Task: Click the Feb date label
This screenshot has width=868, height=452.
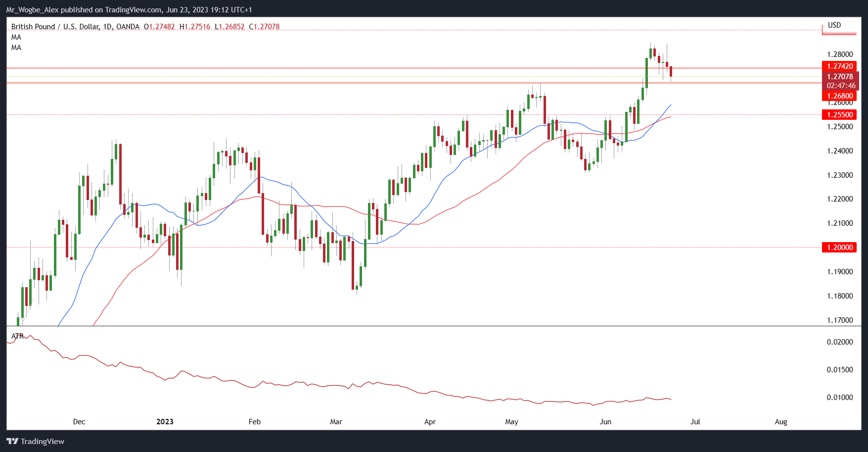Action: click(x=254, y=422)
